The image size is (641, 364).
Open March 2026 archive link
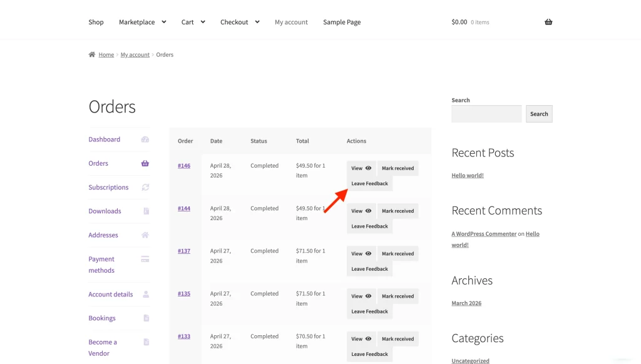(466, 303)
